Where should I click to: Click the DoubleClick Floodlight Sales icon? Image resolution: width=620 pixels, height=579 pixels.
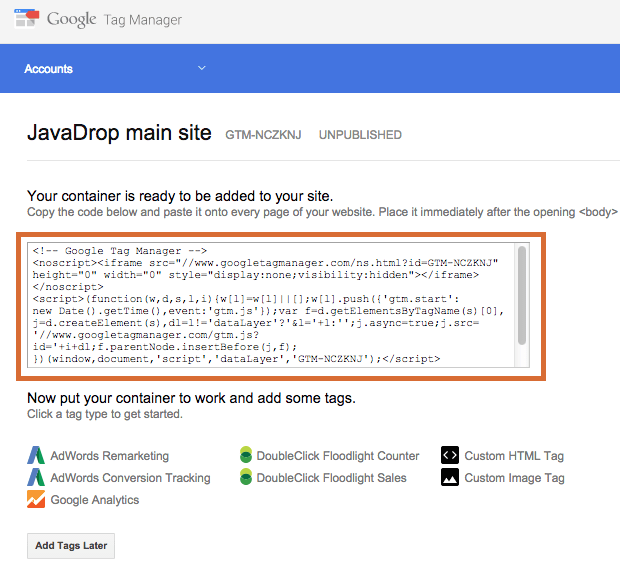pos(246,477)
